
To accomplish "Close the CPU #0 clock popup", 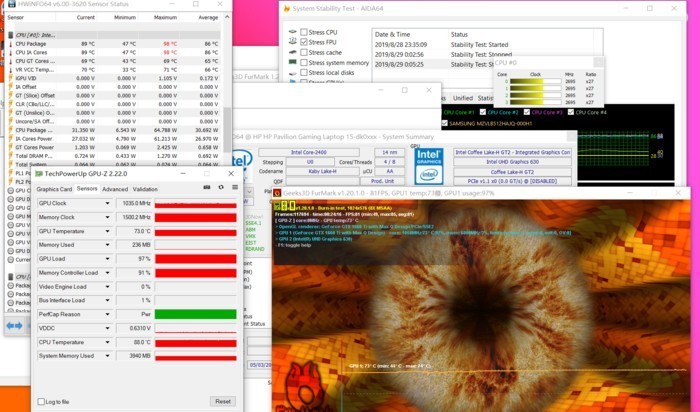I will pyautogui.click(x=599, y=62).
